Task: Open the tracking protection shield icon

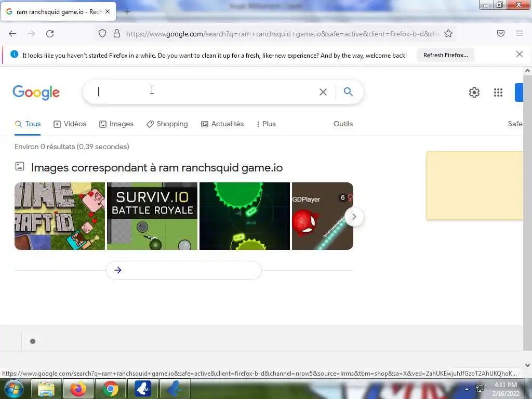Action: coord(102,34)
